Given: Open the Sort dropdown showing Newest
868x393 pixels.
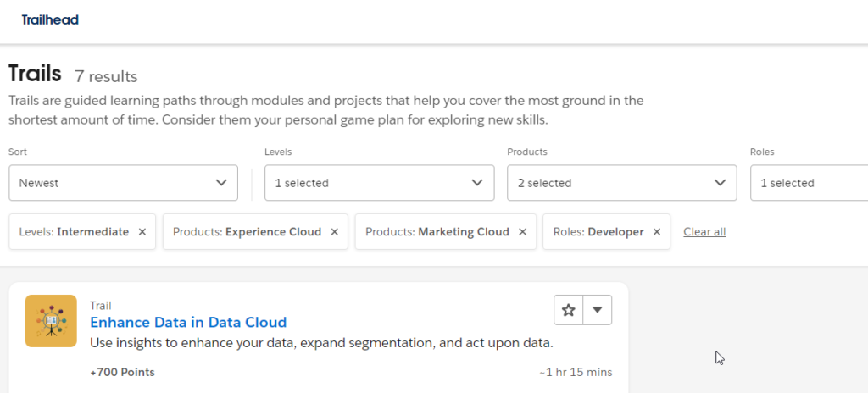Looking at the screenshot, I should click(x=123, y=183).
